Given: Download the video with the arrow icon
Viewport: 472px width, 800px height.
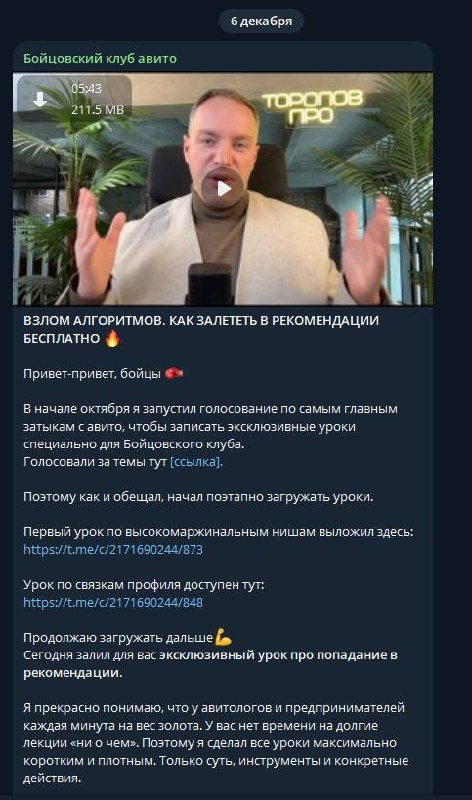Looking at the screenshot, I should point(40,99).
